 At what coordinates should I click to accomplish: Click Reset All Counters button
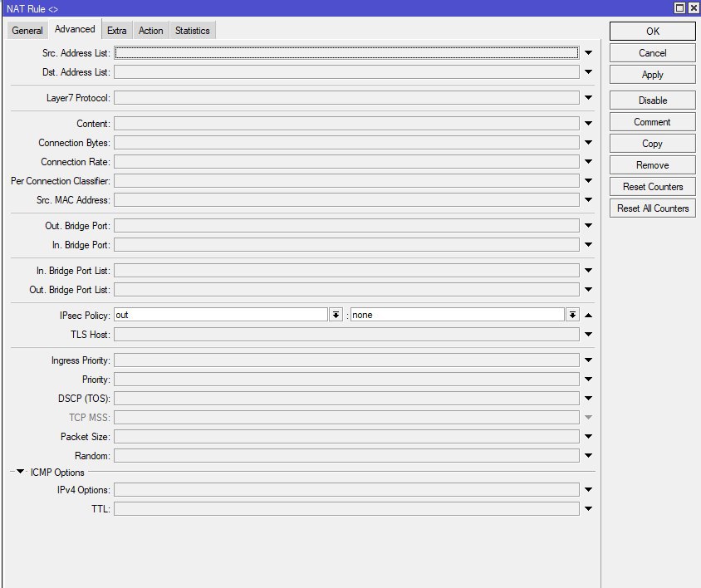[x=652, y=208]
